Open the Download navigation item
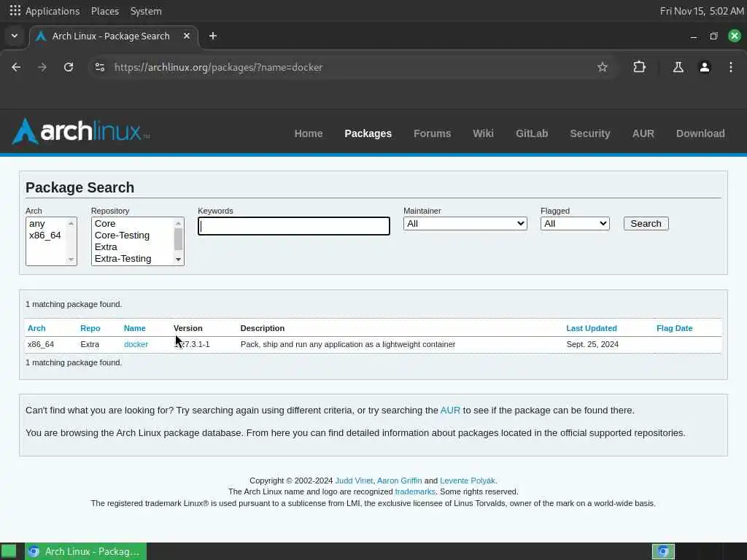747x560 pixels. [x=700, y=134]
